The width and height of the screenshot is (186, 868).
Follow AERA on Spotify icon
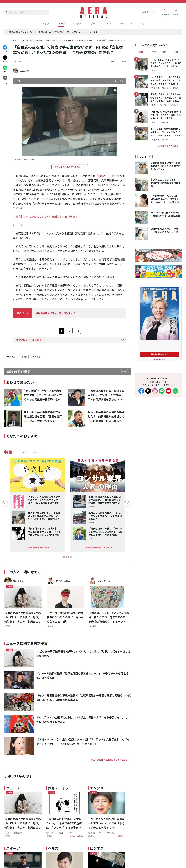[x=175, y=391]
